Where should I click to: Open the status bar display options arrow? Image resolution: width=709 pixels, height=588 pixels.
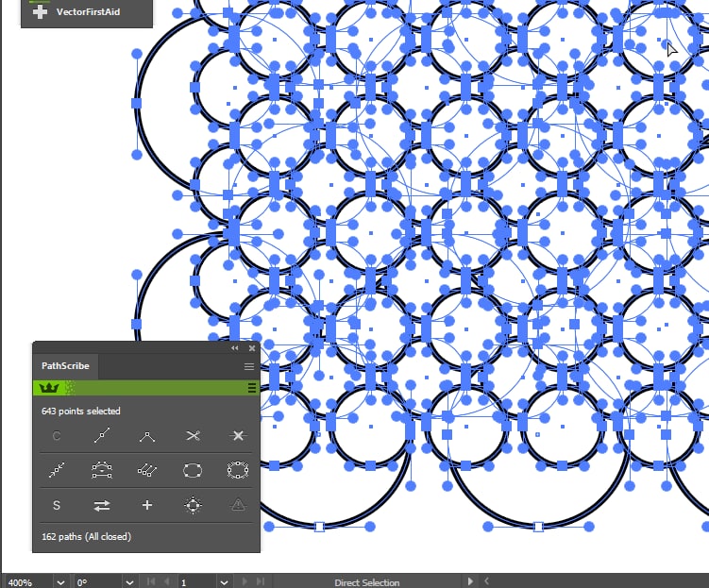click(x=470, y=581)
